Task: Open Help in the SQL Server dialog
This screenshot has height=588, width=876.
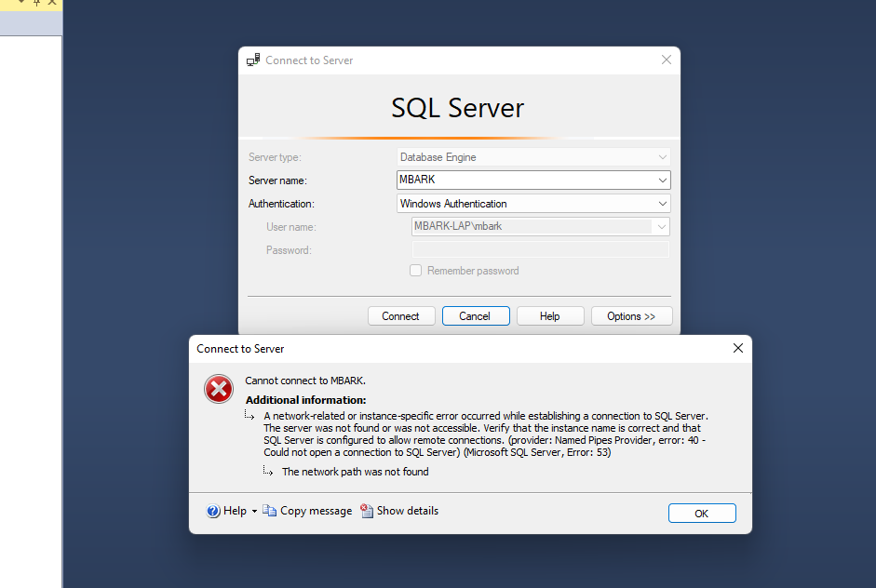Action: (x=550, y=316)
